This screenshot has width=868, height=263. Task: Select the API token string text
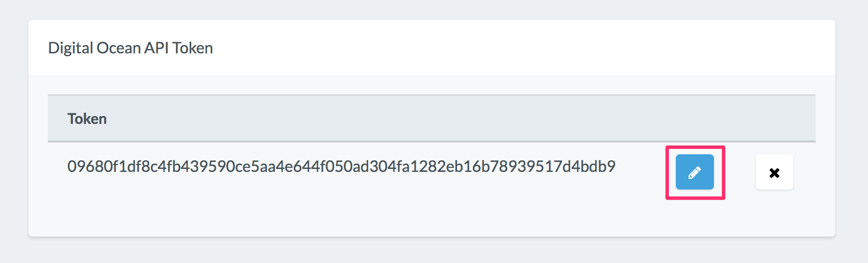(341, 167)
